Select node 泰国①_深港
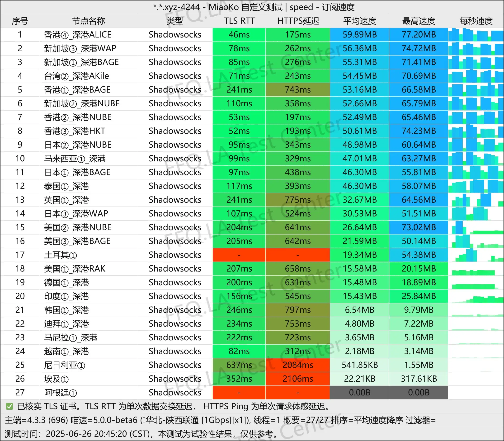Image resolution: width=504 pixels, height=441 pixels. [x=66, y=186]
